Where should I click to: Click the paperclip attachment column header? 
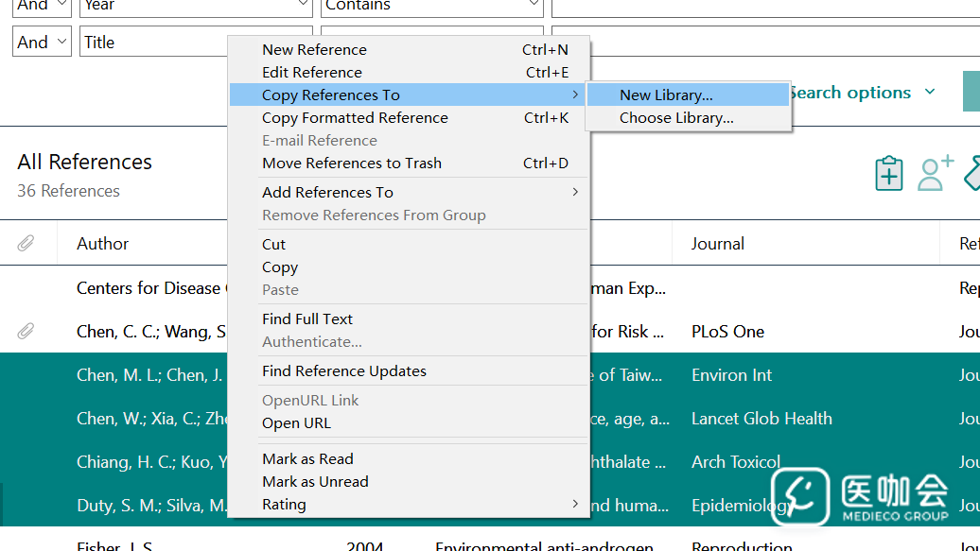[x=26, y=244]
